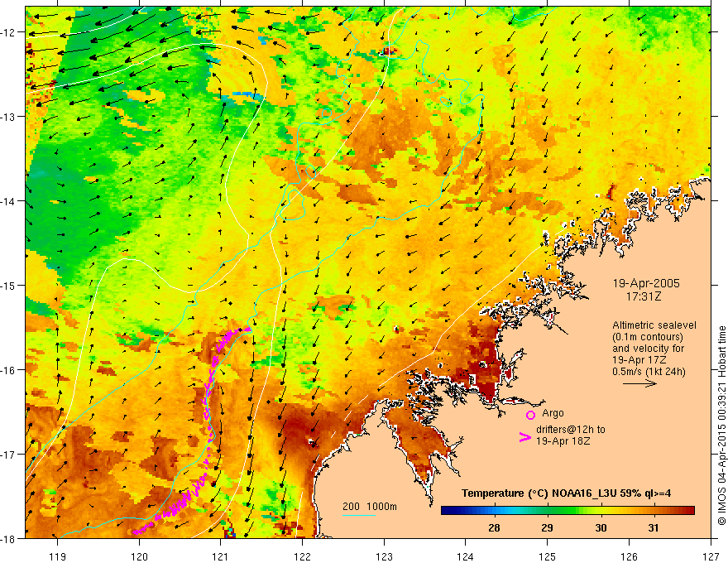
Task: Click the latitude axis label -13
Action: click(x=8, y=117)
